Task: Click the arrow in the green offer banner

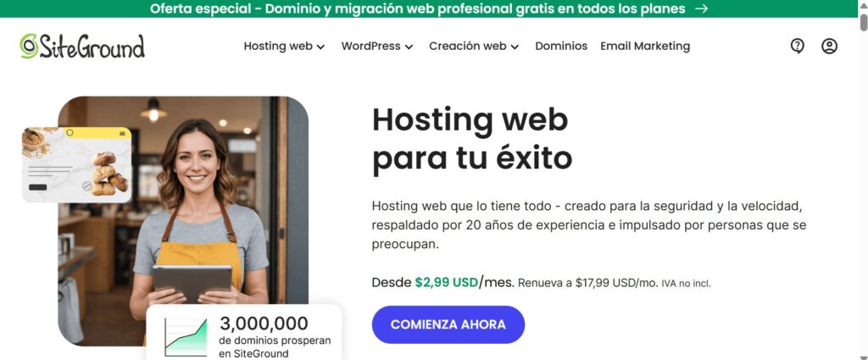Action: click(x=701, y=8)
